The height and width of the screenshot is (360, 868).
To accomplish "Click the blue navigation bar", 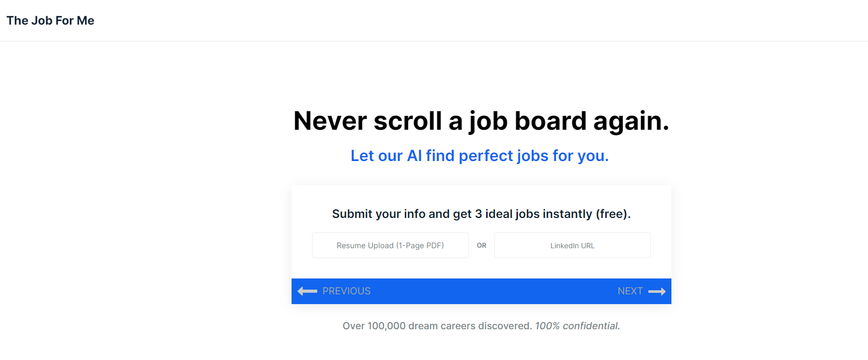I will [x=481, y=291].
